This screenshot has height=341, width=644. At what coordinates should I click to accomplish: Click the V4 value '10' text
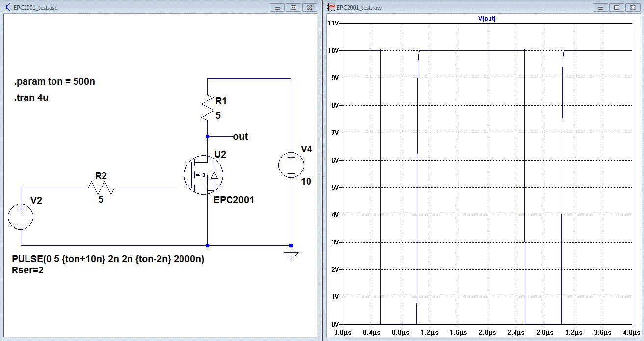pos(306,182)
